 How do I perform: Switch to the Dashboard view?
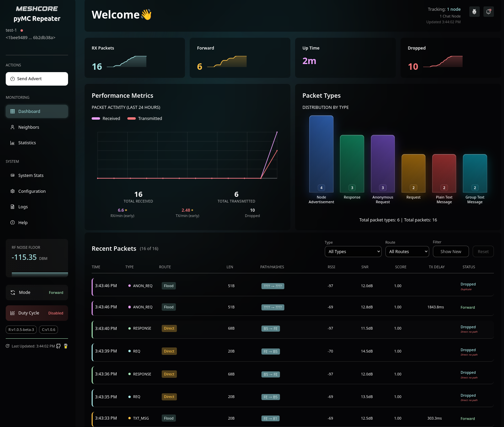pyautogui.click(x=29, y=111)
